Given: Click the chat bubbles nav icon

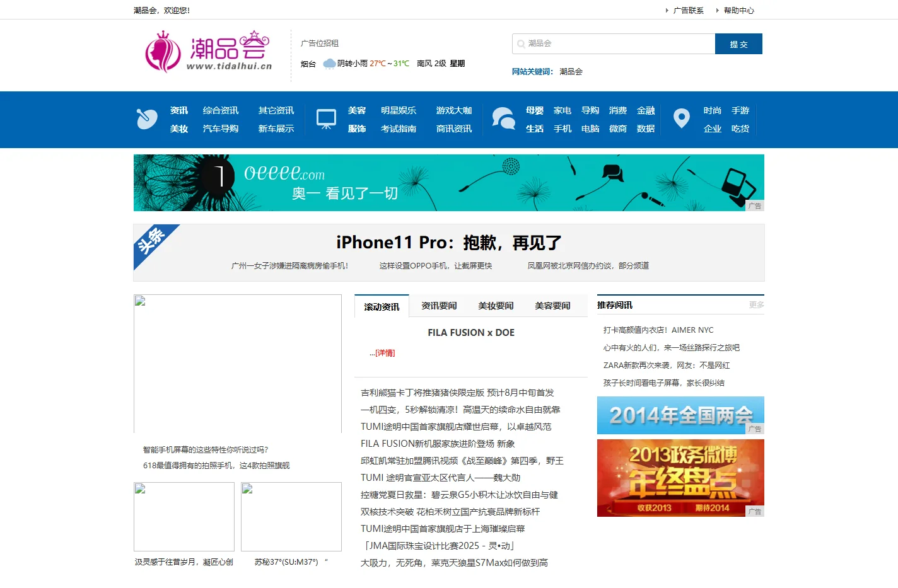Looking at the screenshot, I should 504,118.
